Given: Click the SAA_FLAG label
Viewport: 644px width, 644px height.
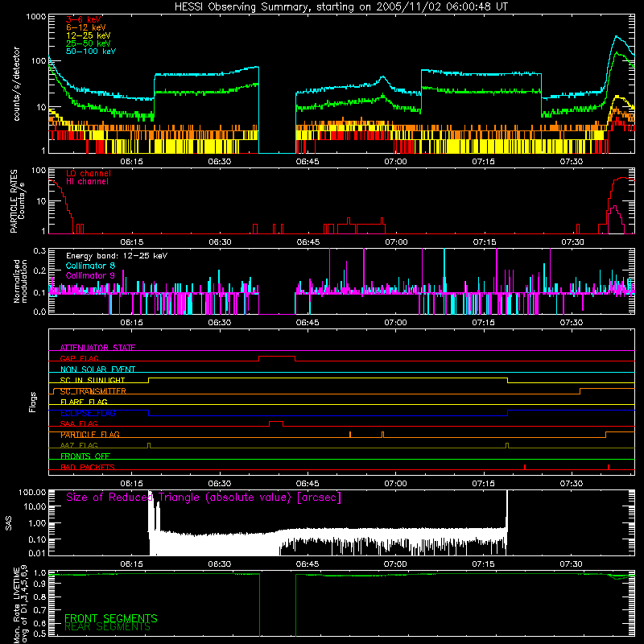Looking at the screenshot, I should tap(79, 423).
